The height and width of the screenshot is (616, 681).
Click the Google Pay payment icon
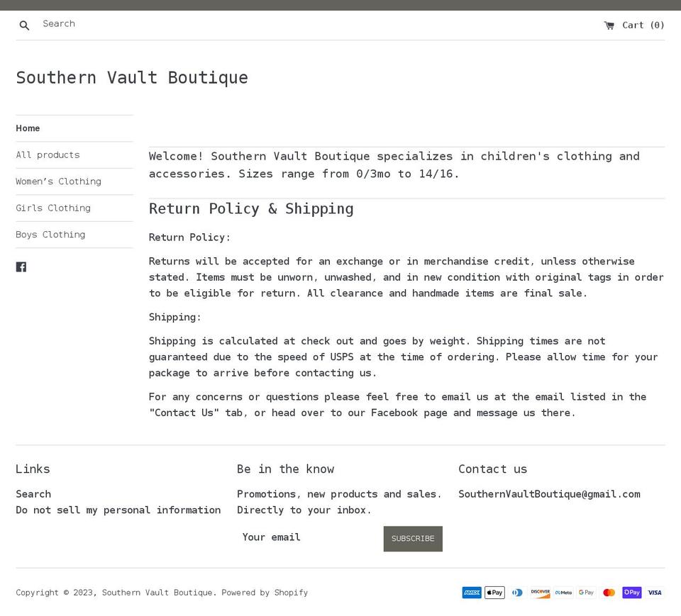(586, 593)
